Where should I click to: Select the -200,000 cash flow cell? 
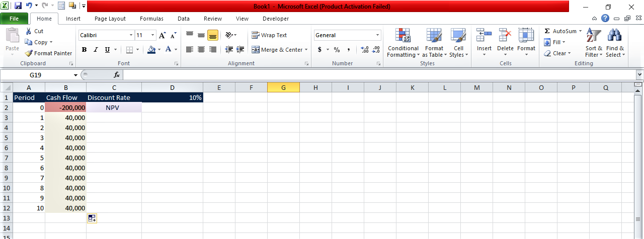tap(65, 107)
